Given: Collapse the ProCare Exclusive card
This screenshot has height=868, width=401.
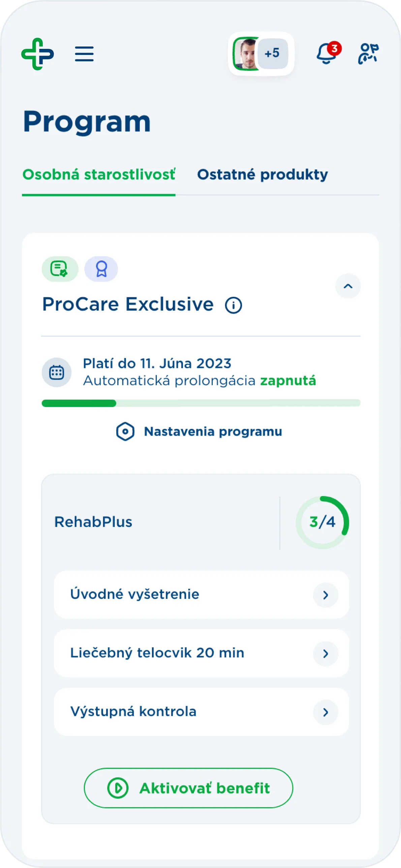Looking at the screenshot, I should 348,286.
